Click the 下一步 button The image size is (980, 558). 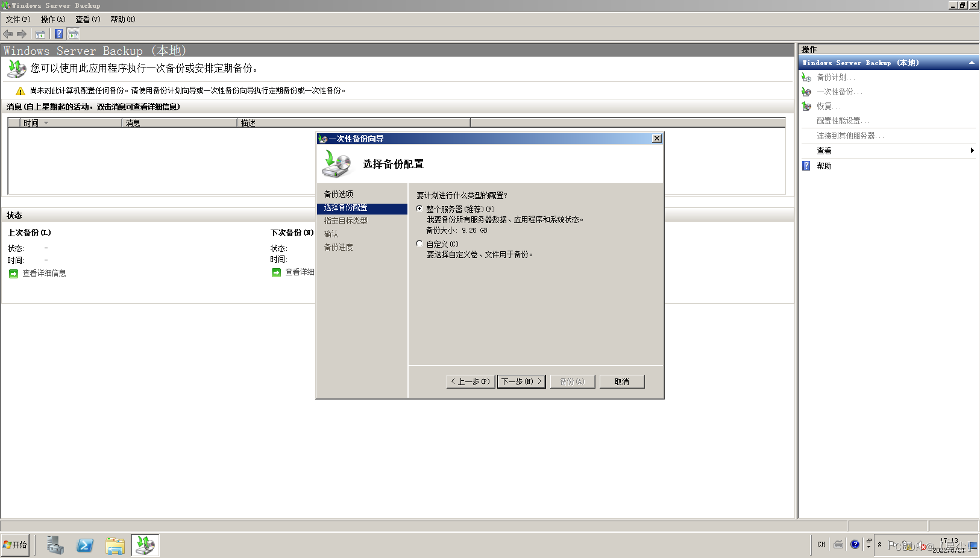point(521,381)
